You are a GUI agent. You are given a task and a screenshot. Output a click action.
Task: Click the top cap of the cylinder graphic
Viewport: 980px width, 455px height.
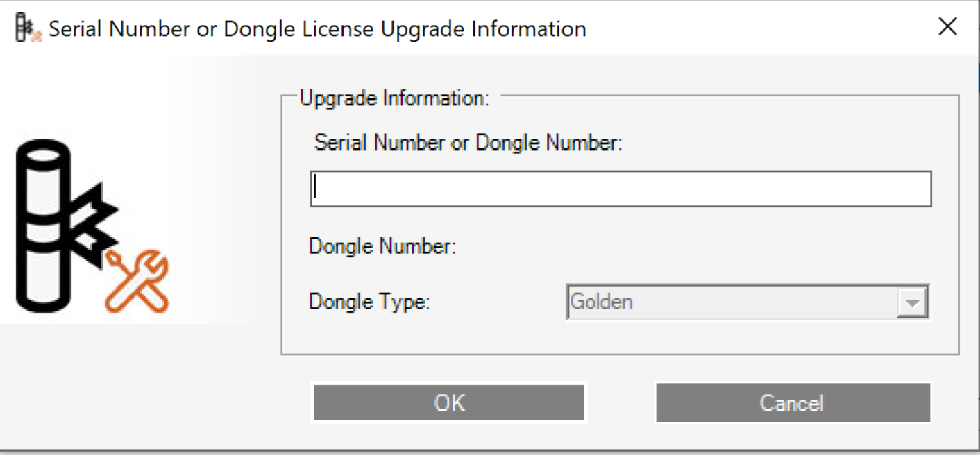[43, 154]
